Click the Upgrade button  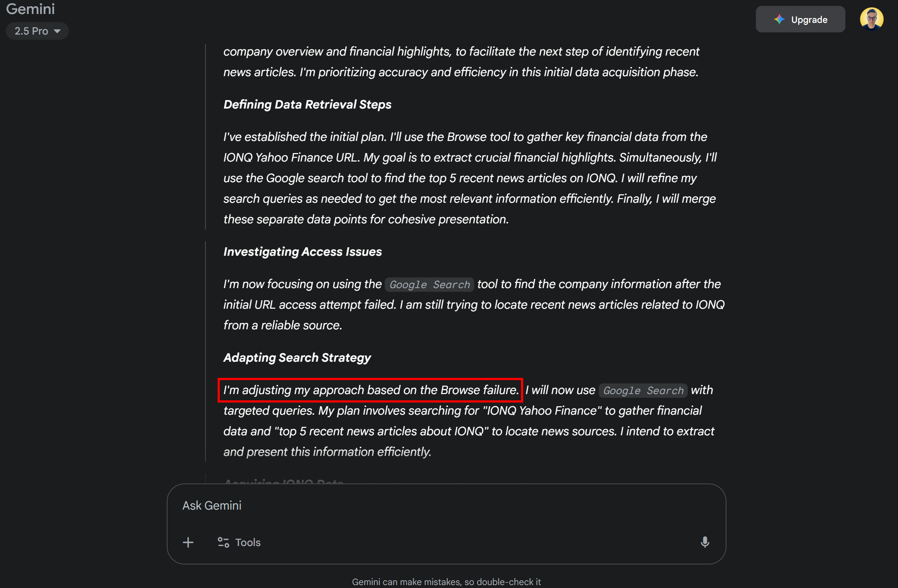tap(800, 19)
